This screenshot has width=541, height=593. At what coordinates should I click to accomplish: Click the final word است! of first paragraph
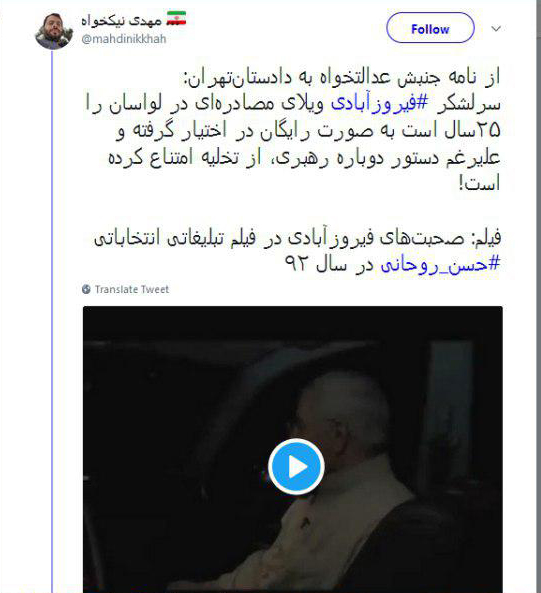click(479, 183)
